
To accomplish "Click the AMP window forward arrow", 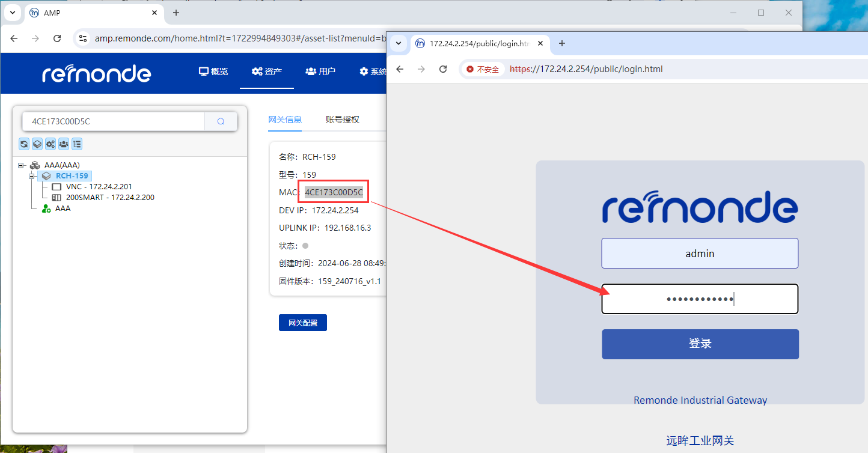I will click(x=35, y=38).
